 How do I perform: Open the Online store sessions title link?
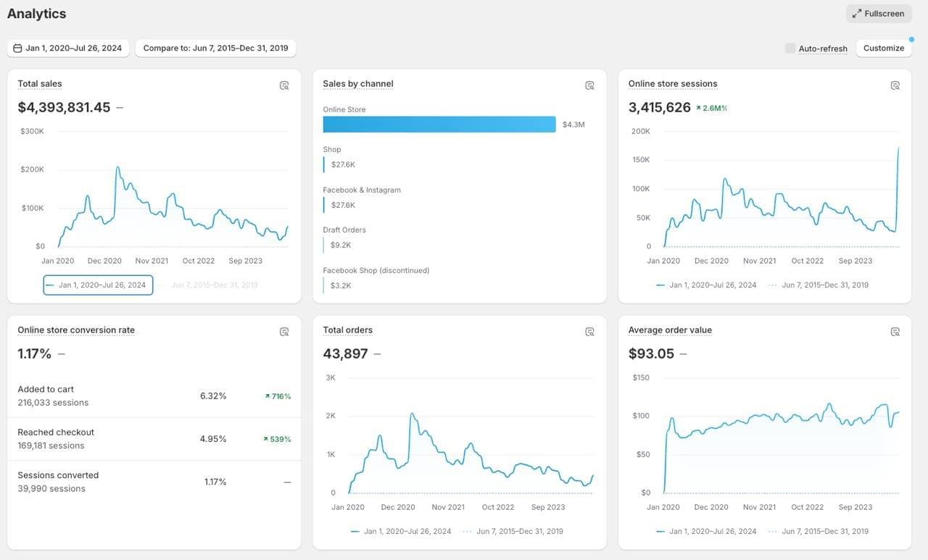(673, 84)
